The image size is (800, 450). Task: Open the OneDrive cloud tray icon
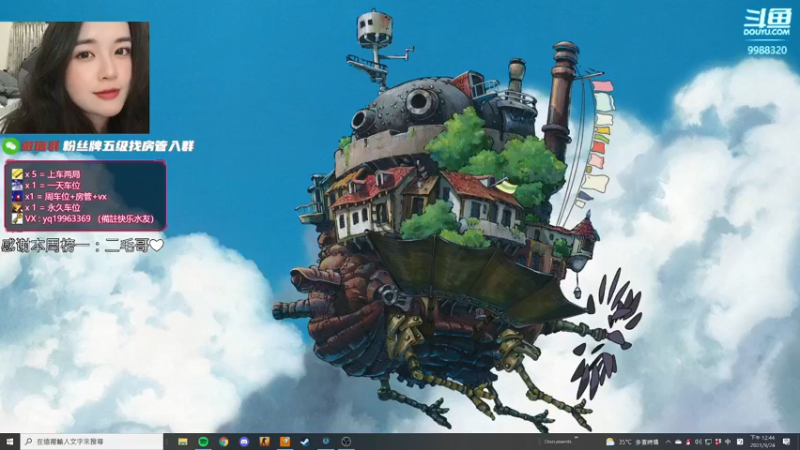coord(678,442)
